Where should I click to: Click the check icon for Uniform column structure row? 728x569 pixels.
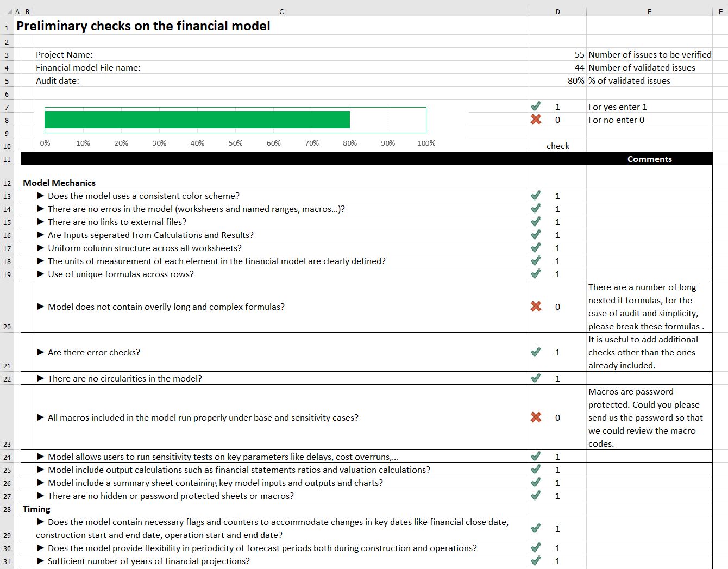tap(536, 247)
